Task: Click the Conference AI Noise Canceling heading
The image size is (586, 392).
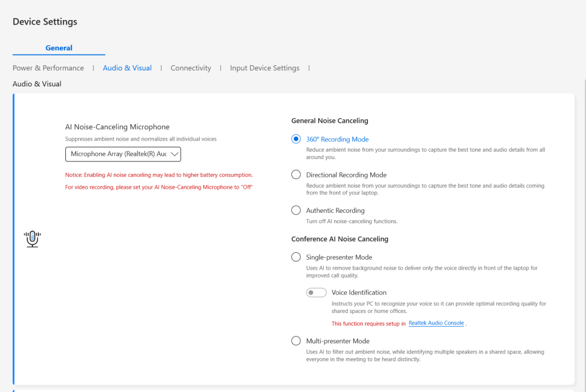Action: (x=339, y=239)
